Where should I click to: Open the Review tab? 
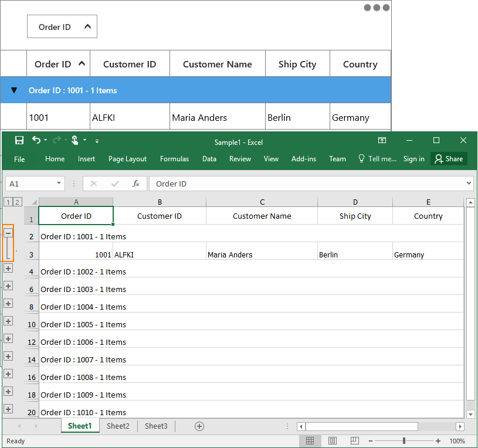[x=240, y=159]
